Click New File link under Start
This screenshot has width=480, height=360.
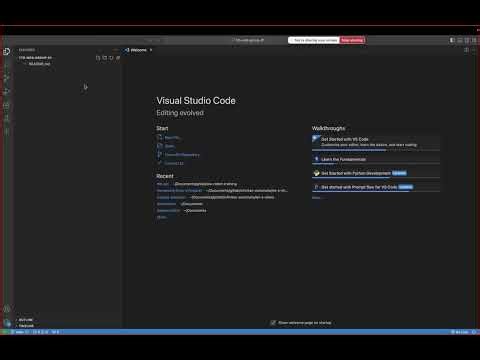pyautogui.click(x=172, y=138)
